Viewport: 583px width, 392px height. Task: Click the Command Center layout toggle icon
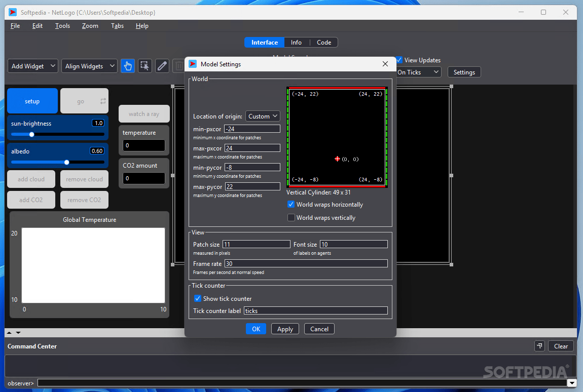tap(539, 346)
